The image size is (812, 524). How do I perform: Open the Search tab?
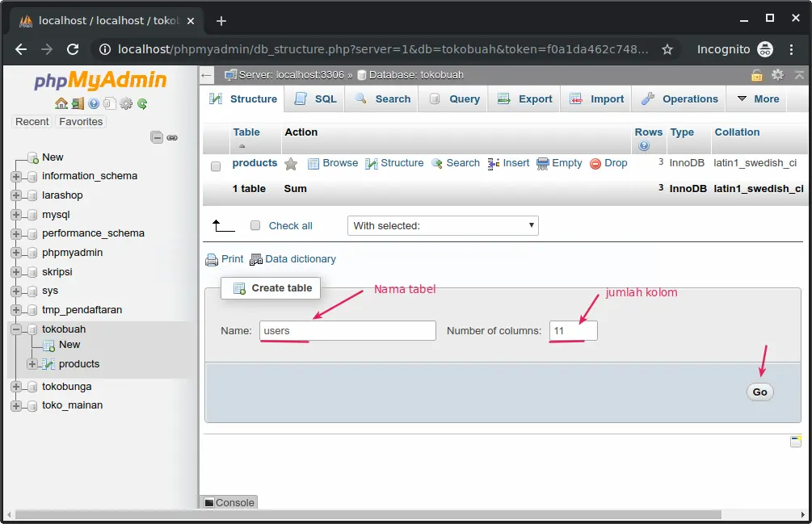pyautogui.click(x=383, y=99)
